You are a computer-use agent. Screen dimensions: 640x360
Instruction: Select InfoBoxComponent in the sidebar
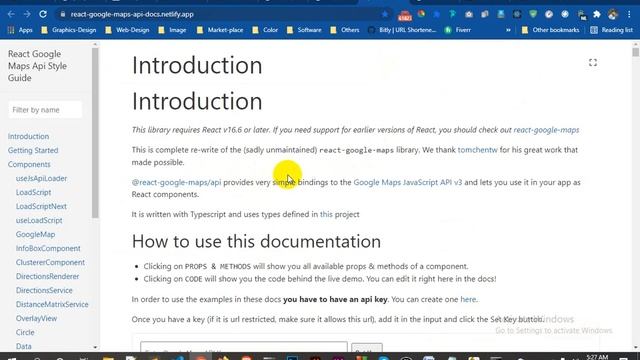[48, 248]
